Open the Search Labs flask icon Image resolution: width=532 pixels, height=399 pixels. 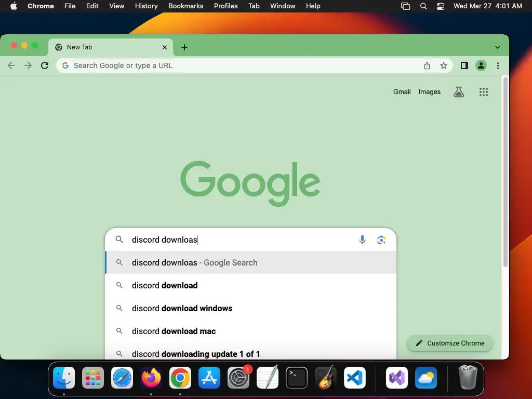(459, 92)
